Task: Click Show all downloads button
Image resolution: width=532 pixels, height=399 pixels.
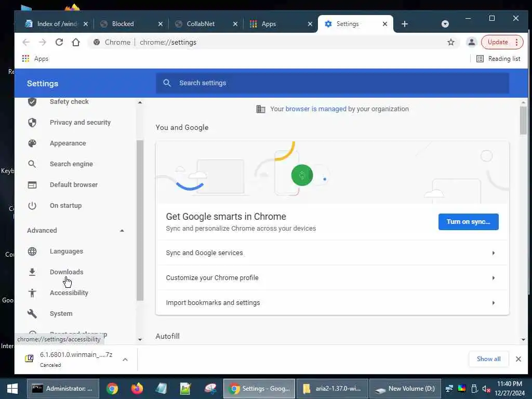Action: [x=488, y=359]
